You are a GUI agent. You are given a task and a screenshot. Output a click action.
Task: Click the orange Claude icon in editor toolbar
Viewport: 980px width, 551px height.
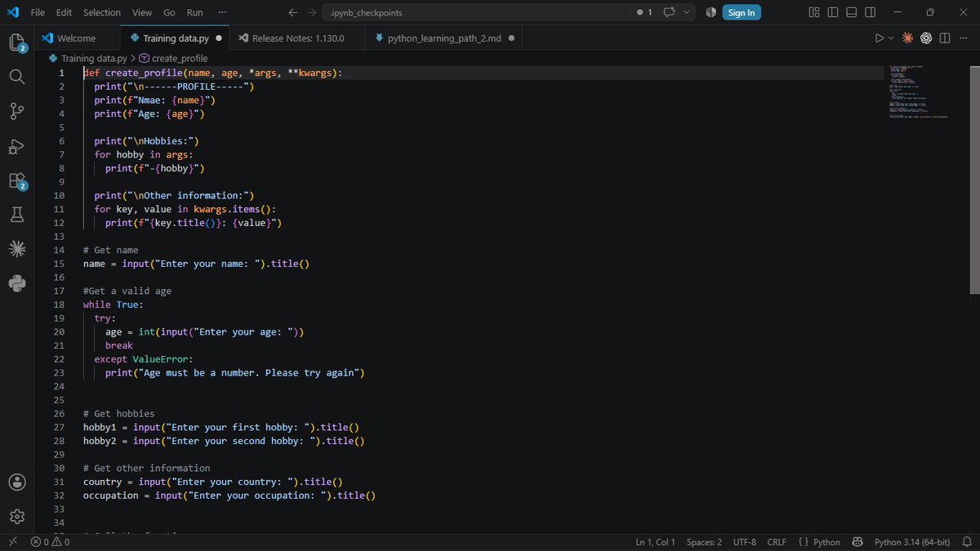(x=907, y=38)
